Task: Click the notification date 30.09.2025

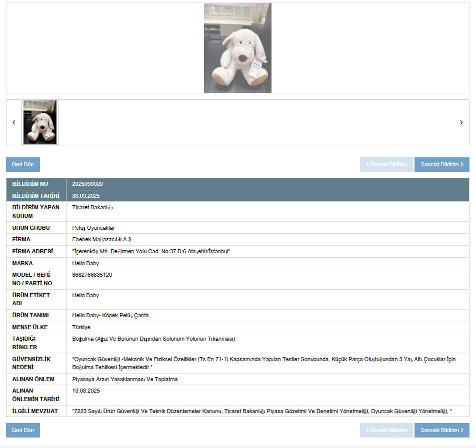Action: 86,196
